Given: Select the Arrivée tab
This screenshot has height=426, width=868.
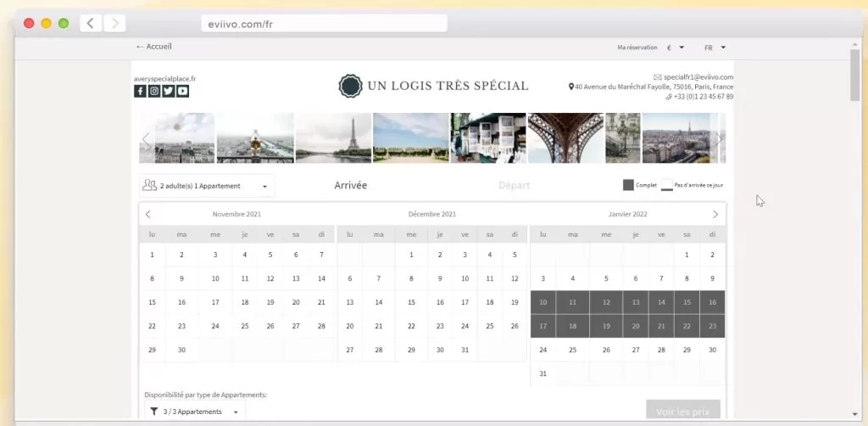Looking at the screenshot, I should point(350,186).
